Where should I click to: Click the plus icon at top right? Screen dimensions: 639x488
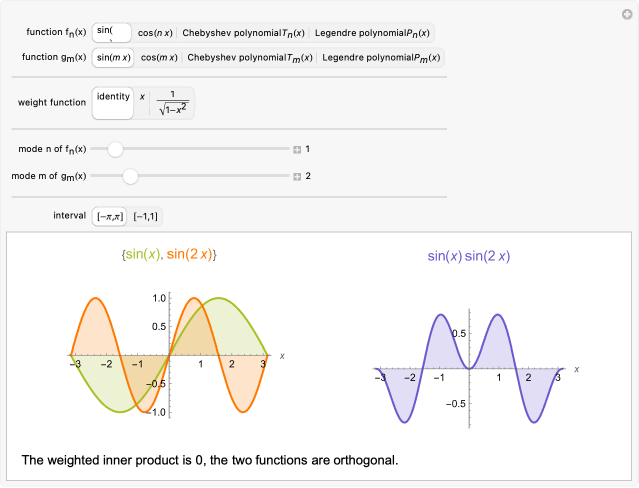[x=626, y=11]
